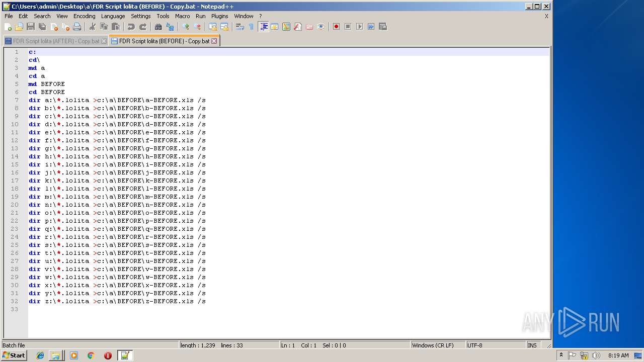Screen dimensions: 644x362
Task: Toggle the Function List panel
Action: tap(298, 27)
